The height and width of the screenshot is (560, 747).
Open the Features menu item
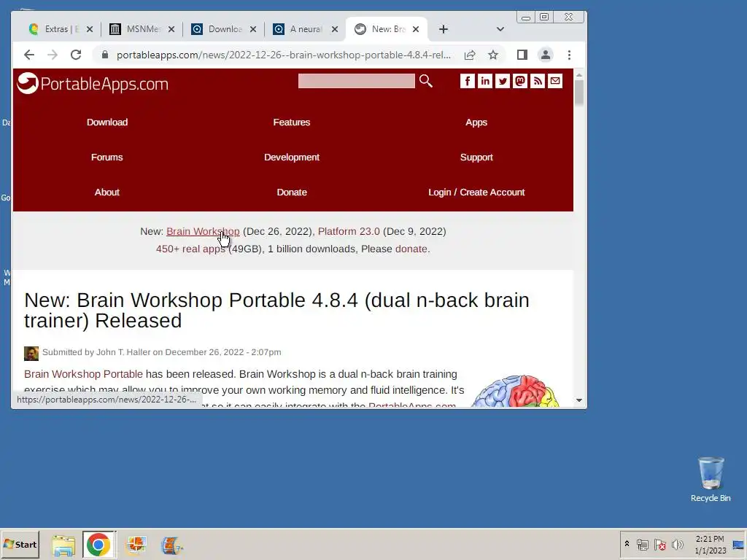point(292,122)
